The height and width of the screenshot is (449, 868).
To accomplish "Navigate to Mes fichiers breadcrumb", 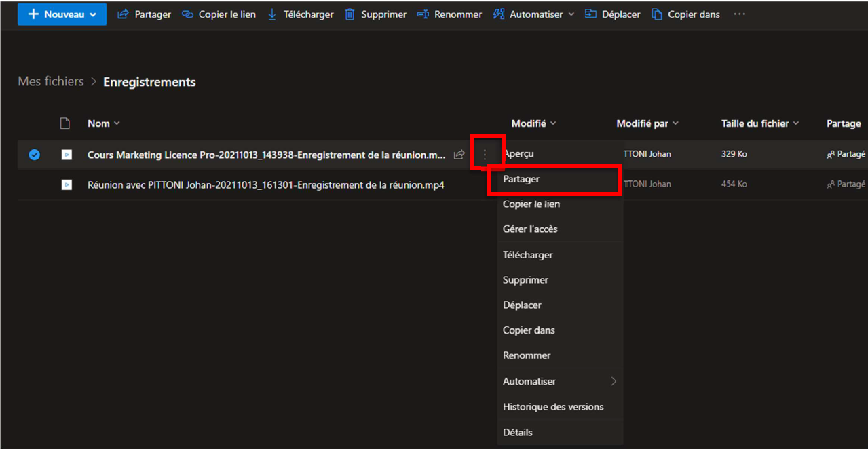I will [x=51, y=81].
